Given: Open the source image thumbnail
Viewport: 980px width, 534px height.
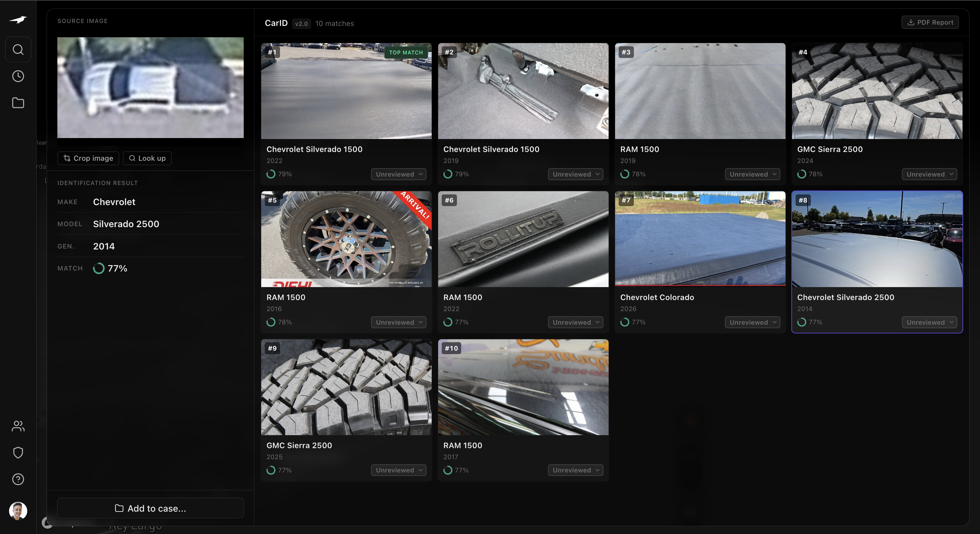Looking at the screenshot, I should pos(150,88).
